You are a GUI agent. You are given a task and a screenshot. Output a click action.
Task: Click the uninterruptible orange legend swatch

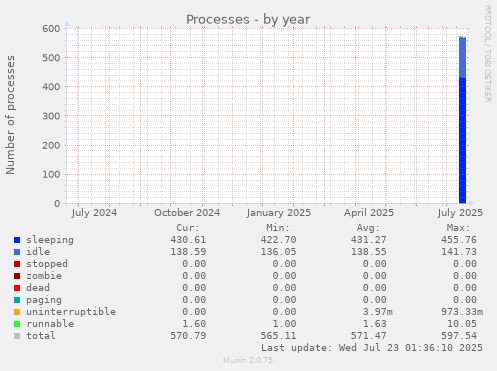[x=17, y=312]
